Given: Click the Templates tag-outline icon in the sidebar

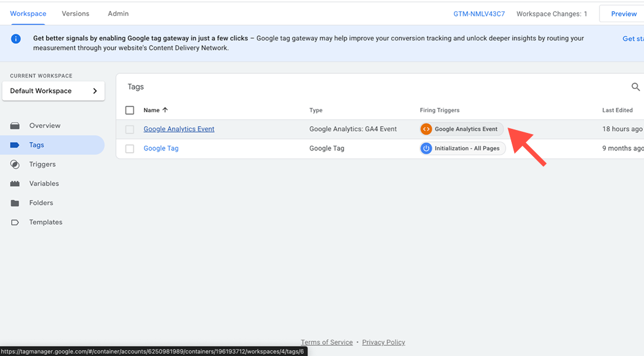Looking at the screenshot, I should coord(15,222).
